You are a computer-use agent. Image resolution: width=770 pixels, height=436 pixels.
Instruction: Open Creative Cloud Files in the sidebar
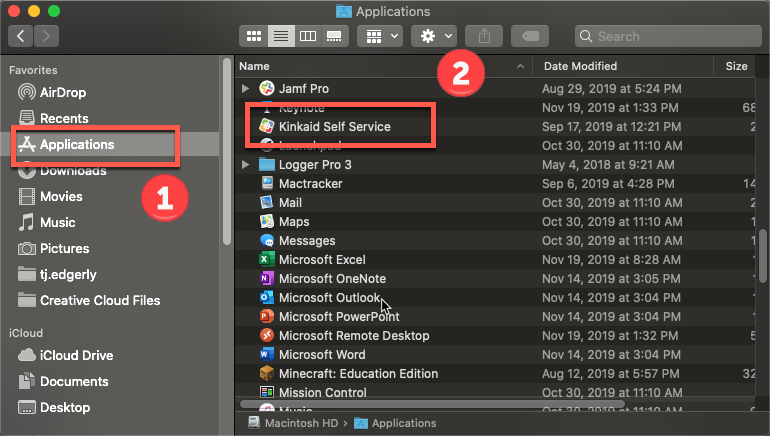[100, 300]
